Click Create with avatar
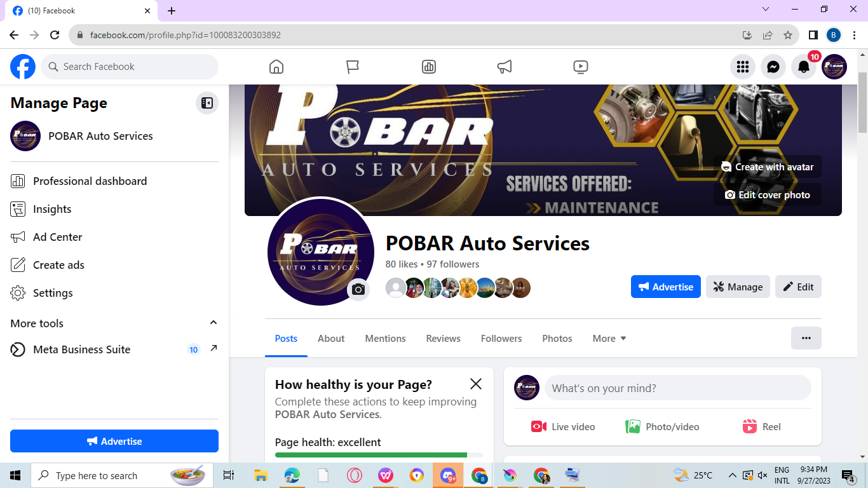This screenshot has width=868, height=488. click(x=768, y=166)
